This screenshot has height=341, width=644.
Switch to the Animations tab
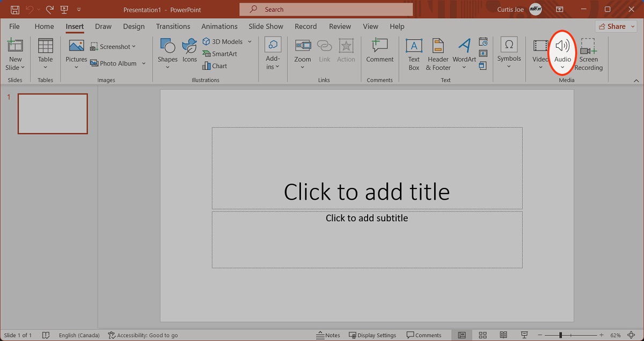219,26
